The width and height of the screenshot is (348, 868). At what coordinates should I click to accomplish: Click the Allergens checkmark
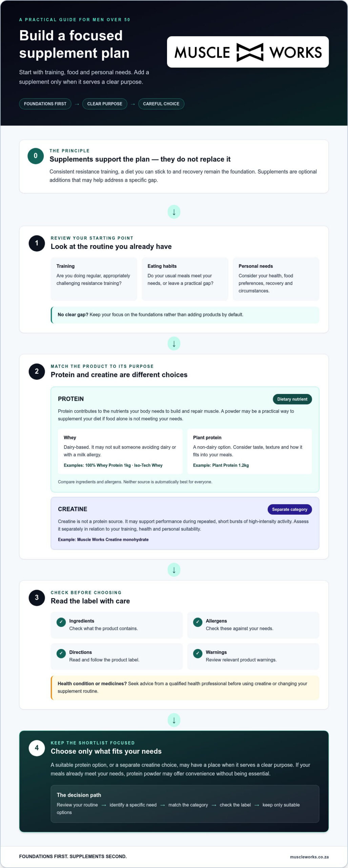pos(198,622)
